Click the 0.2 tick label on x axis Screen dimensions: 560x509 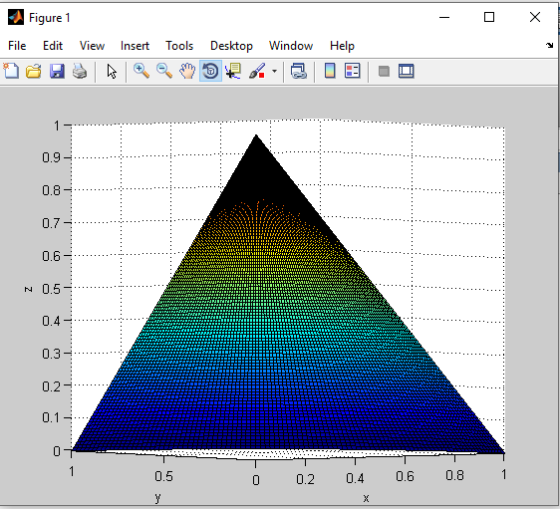click(305, 479)
